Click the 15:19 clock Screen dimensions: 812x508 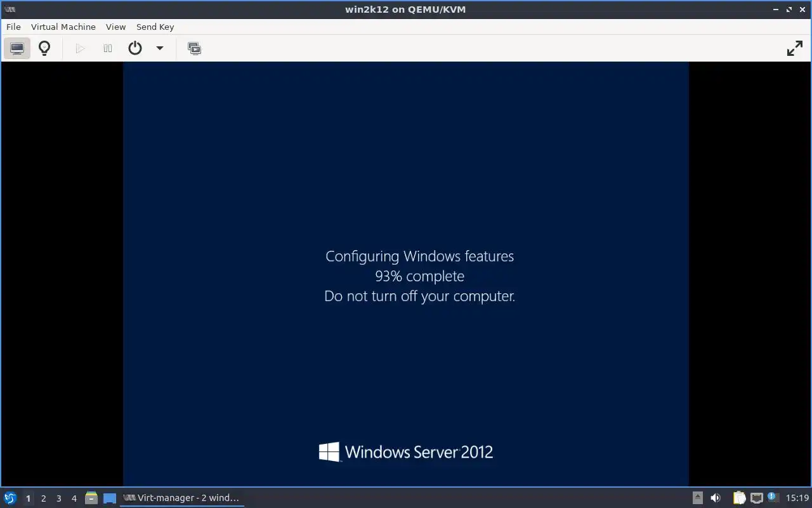tap(797, 498)
